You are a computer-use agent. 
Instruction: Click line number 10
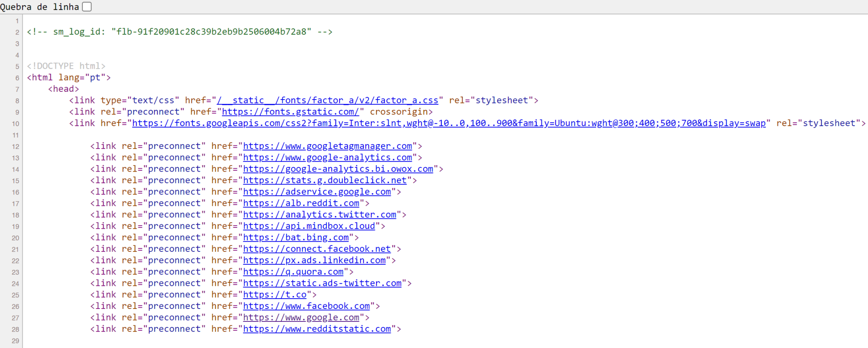(15, 124)
